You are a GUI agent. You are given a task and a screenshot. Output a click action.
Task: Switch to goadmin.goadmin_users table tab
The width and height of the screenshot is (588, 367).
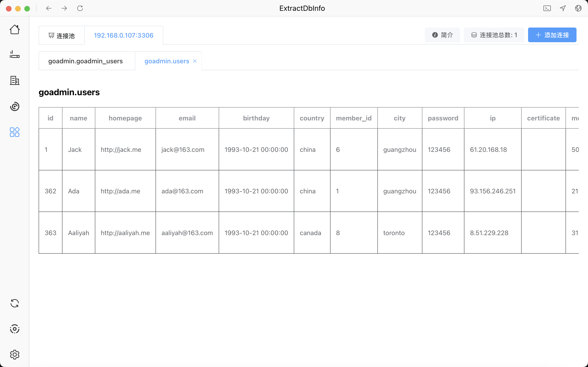coord(85,61)
